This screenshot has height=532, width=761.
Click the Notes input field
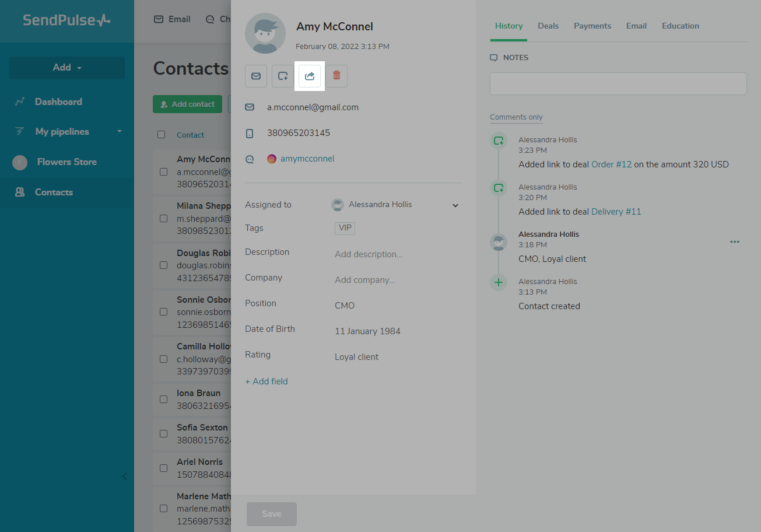618,83
